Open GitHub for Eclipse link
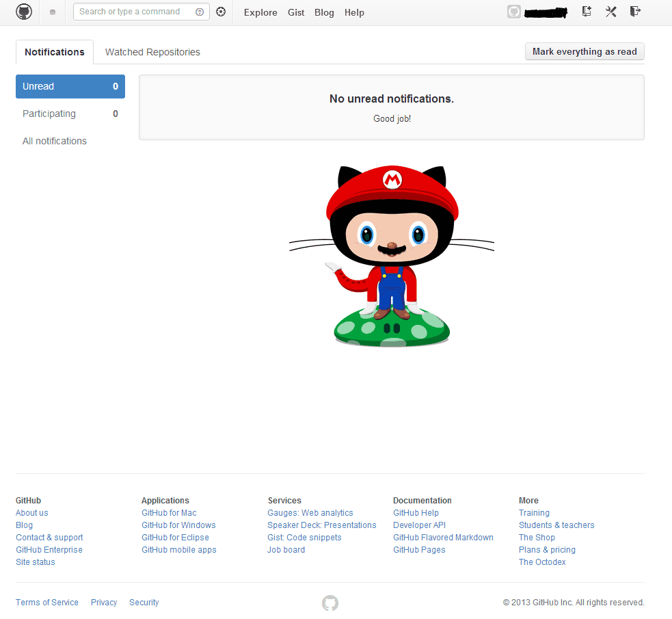Image resolution: width=672 pixels, height=619 pixels. (x=175, y=538)
